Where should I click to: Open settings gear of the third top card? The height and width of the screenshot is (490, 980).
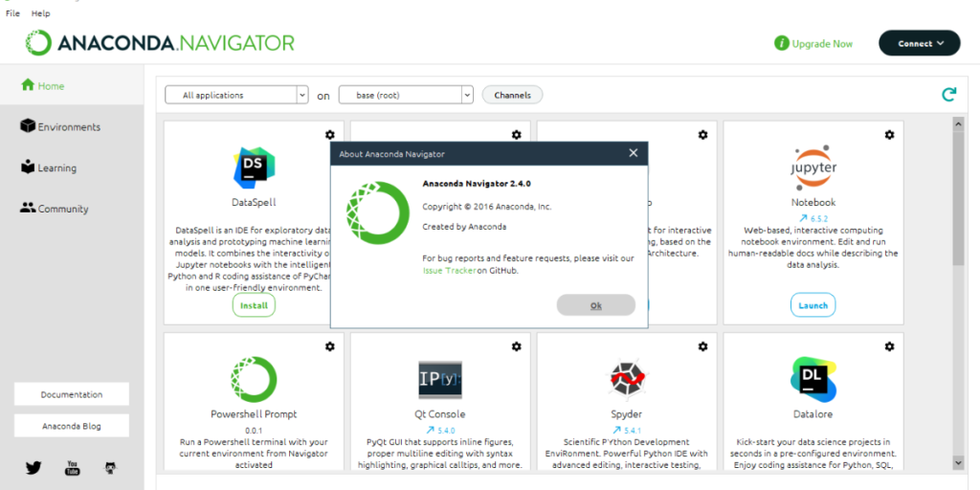[703, 134]
